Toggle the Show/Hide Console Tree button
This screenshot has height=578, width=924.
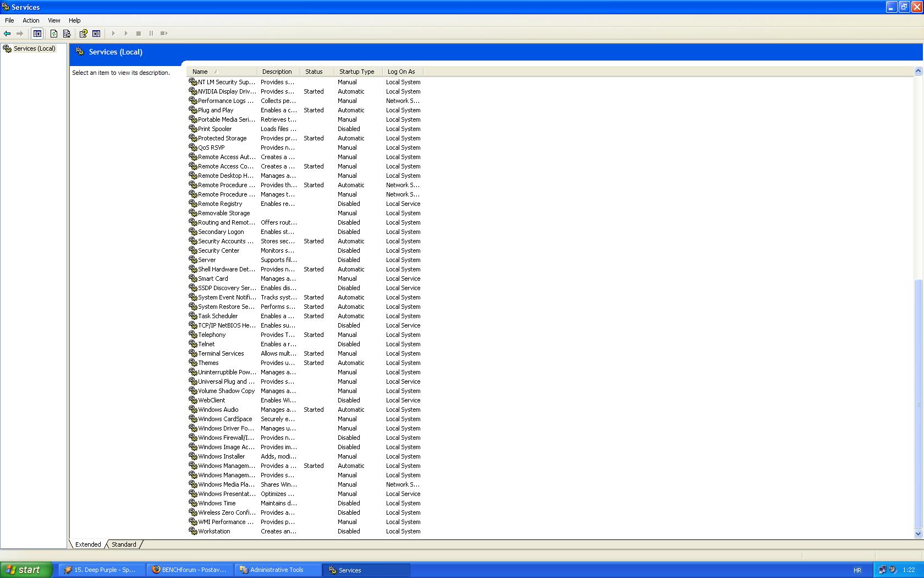(37, 34)
